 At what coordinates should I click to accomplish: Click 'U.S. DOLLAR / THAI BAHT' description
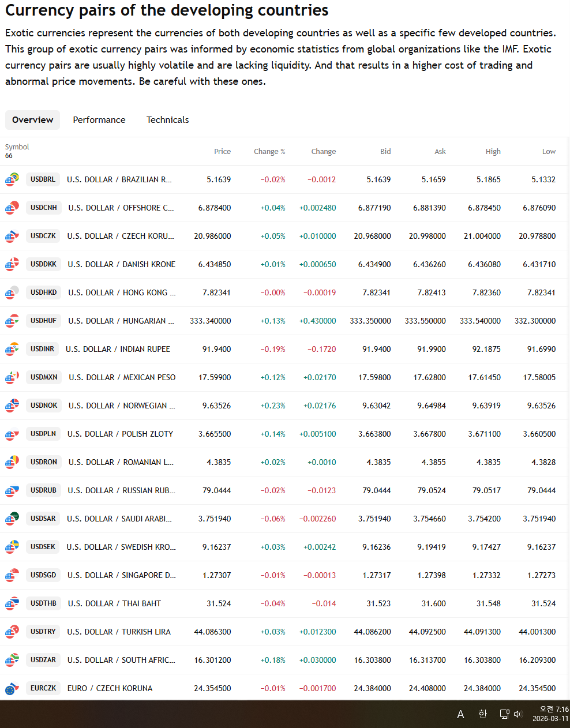pyautogui.click(x=114, y=603)
